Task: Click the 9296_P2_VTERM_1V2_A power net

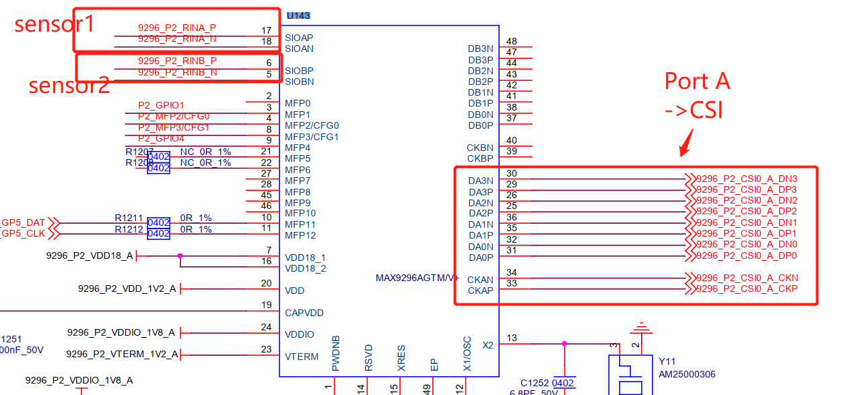Action: click(x=123, y=354)
